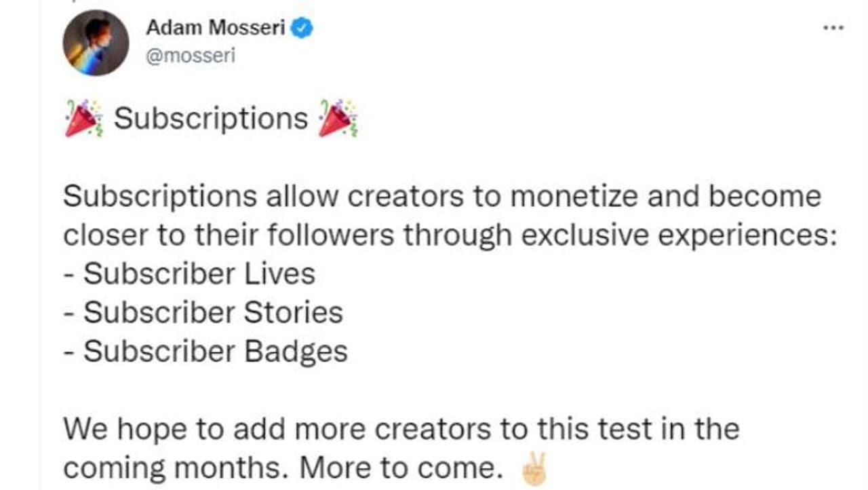Click the victory hand emoji
Image resolution: width=868 pixels, height=490 pixels.
tap(532, 470)
